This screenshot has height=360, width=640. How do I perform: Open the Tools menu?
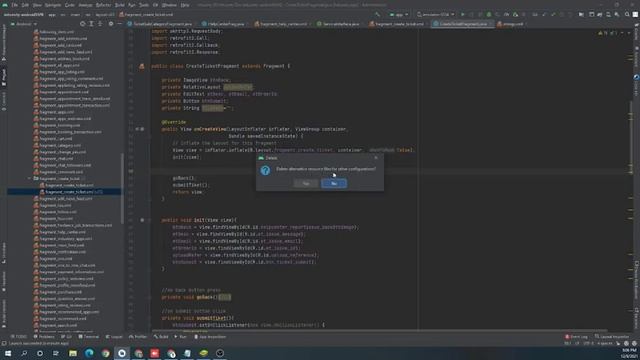click(144, 5)
